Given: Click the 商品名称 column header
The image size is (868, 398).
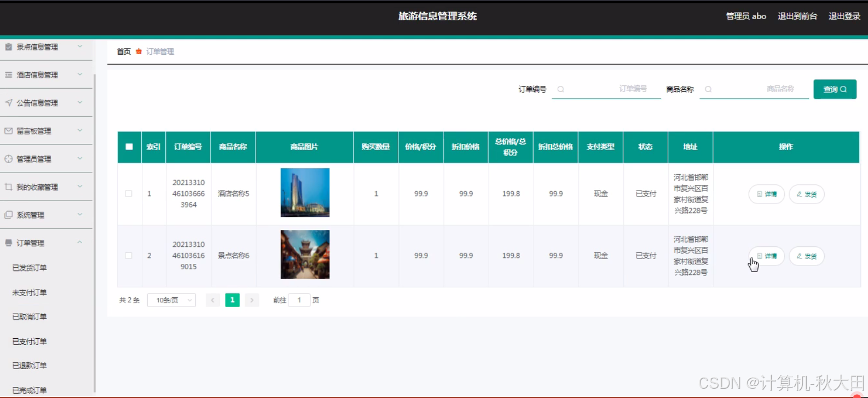Looking at the screenshot, I should click(233, 147).
